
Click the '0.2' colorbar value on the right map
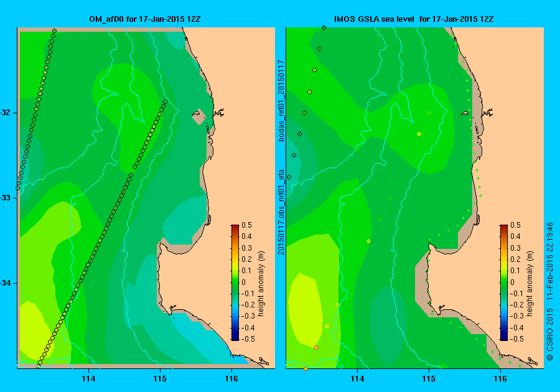[x=515, y=259]
